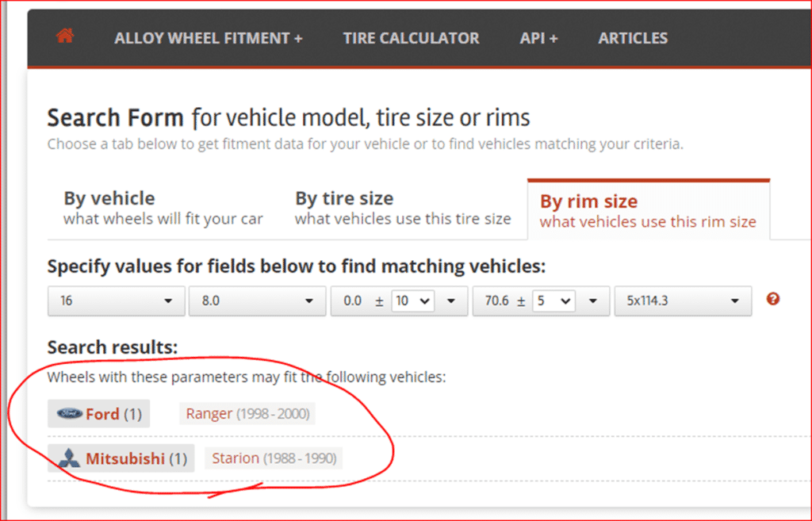812x521 pixels.
Task: Switch to the By tire size tab
Action: click(x=402, y=208)
